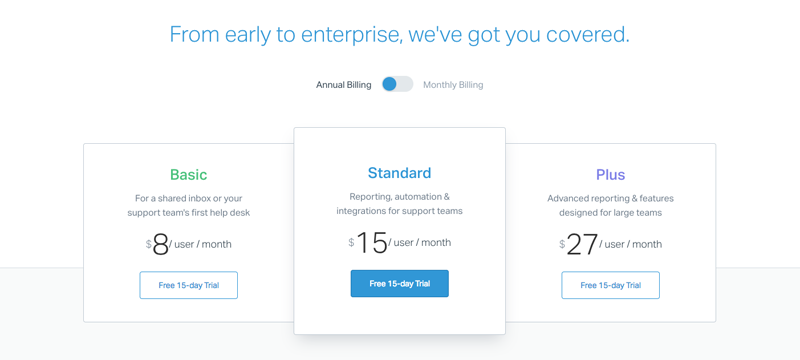Click the Standard plan reporting and automation description
Viewport: 800px width, 360px height.
[x=399, y=203]
